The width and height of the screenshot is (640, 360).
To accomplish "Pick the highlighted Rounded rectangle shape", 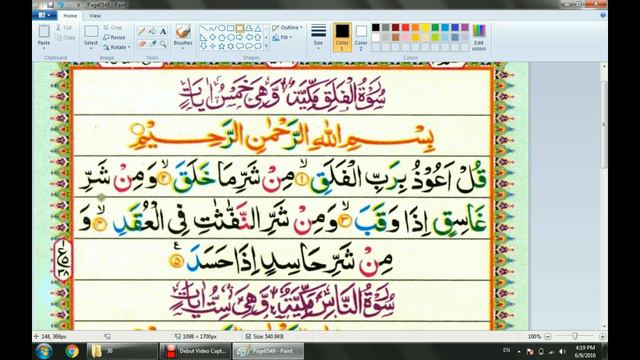I will 240,29.
